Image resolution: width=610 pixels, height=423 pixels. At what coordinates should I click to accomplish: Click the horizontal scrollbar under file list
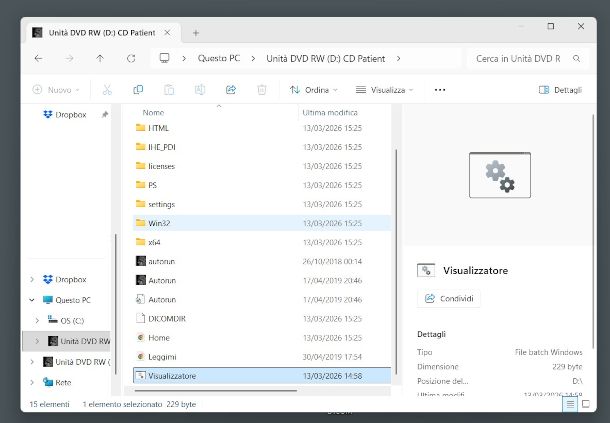216,390
